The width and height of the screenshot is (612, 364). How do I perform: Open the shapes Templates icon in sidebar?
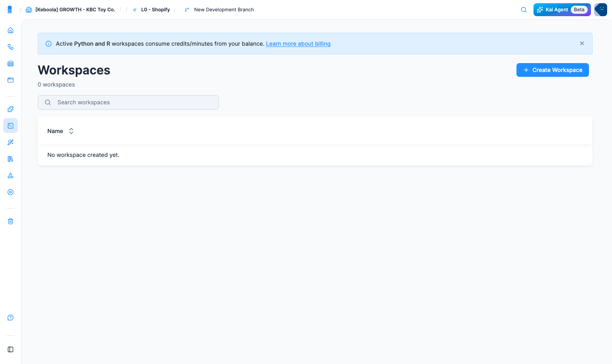(11, 176)
